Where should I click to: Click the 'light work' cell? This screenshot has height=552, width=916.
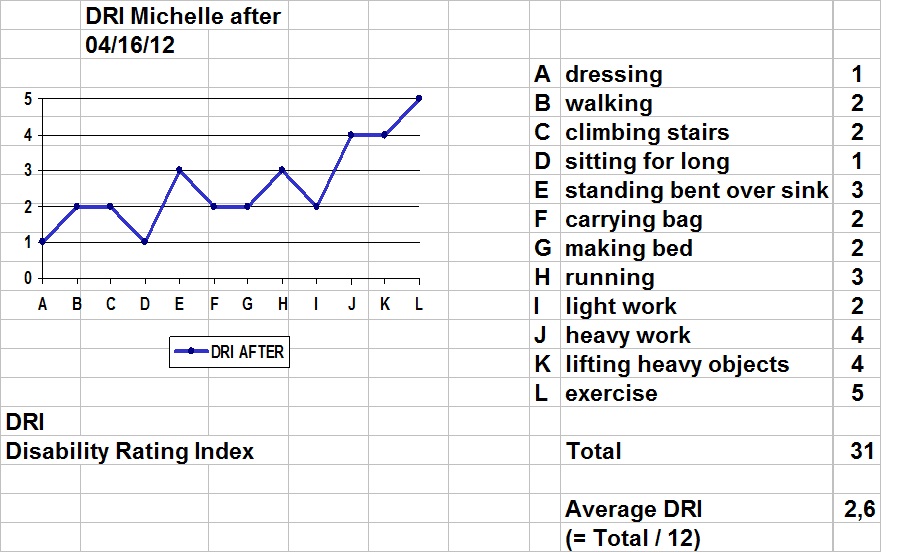tap(696, 306)
